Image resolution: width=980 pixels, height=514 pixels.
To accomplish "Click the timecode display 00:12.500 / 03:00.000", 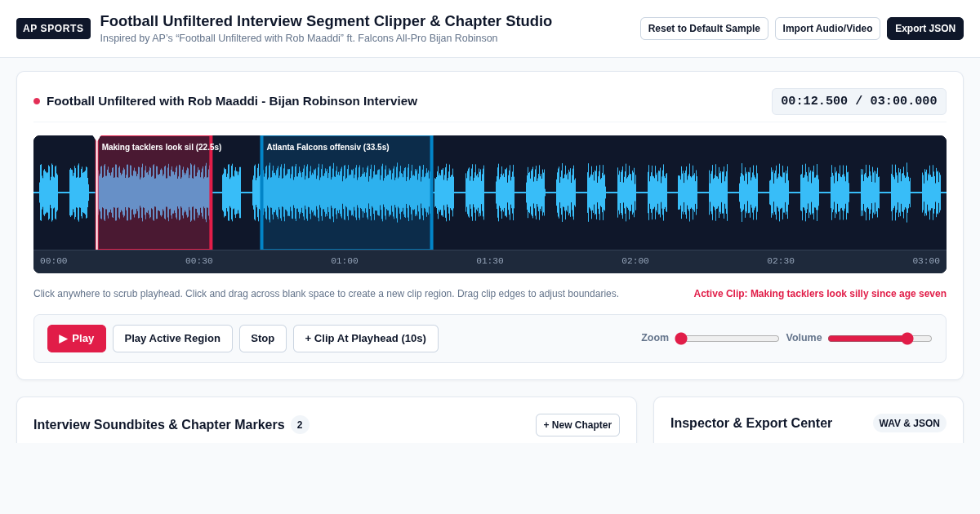I will (859, 101).
